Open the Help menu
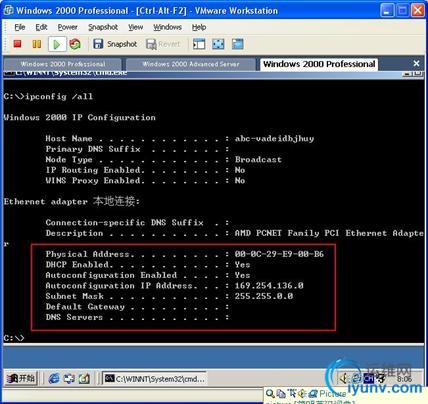 pyautogui.click(x=199, y=27)
